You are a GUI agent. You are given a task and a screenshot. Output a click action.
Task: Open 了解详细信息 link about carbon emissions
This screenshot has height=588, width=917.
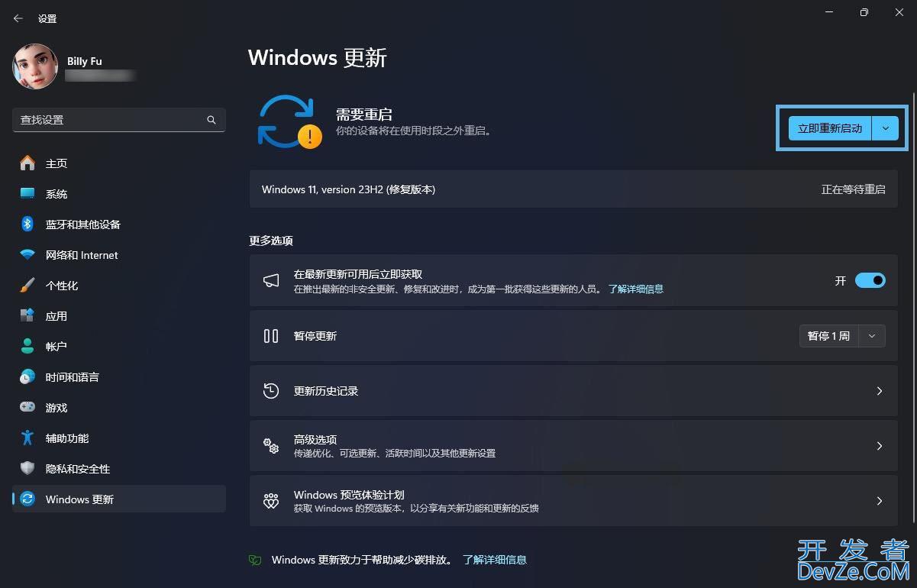click(494, 560)
